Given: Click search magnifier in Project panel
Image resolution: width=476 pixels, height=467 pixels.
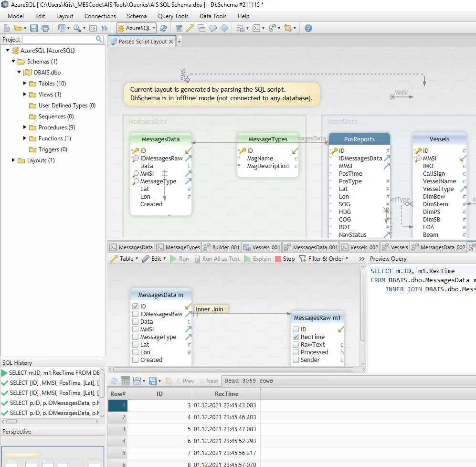Looking at the screenshot, I should (99, 39).
